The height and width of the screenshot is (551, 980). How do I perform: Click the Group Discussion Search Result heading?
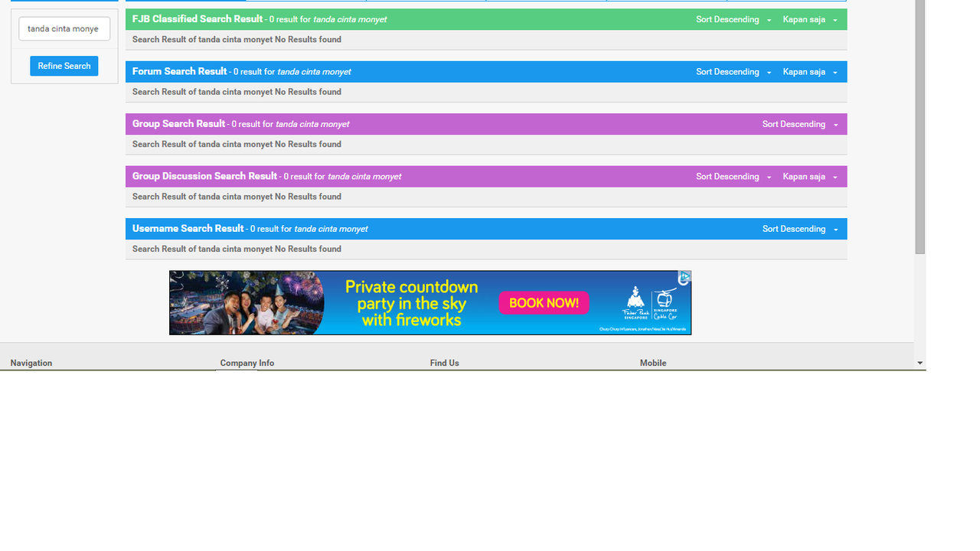(x=204, y=176)
